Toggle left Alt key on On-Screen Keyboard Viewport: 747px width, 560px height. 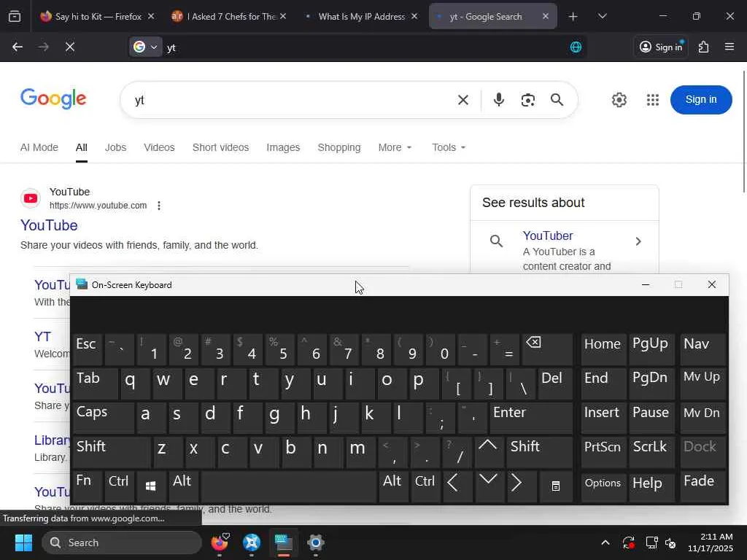[x=183, y=486]
